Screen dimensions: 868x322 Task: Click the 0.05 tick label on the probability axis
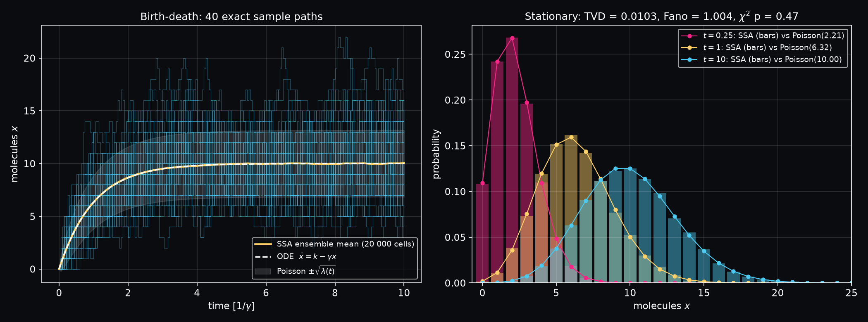click(x=455, y=238)
